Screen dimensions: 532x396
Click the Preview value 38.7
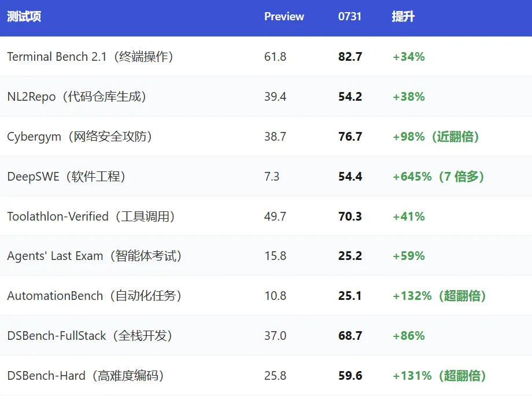tap(275, 137)
